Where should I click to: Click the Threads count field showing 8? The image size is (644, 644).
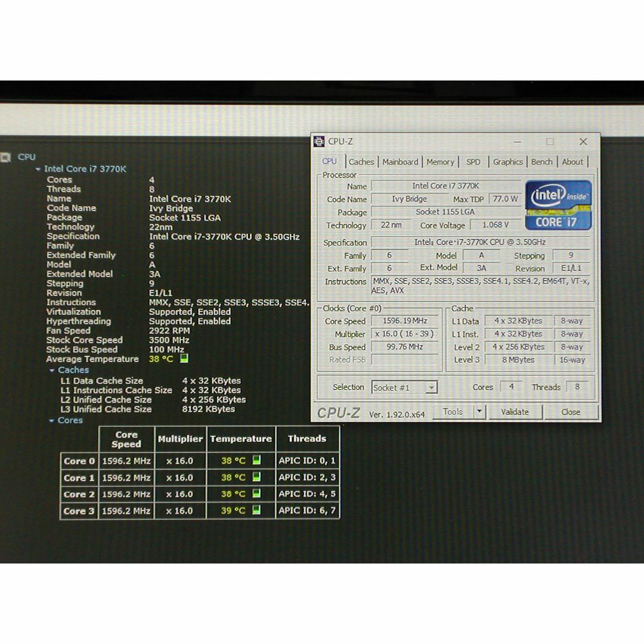[577, 386]
